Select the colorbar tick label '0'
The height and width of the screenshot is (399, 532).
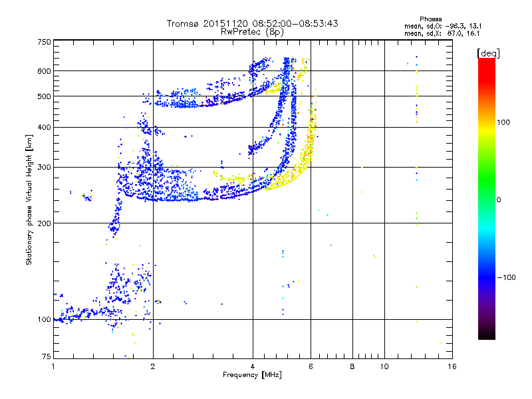(499, 200)
